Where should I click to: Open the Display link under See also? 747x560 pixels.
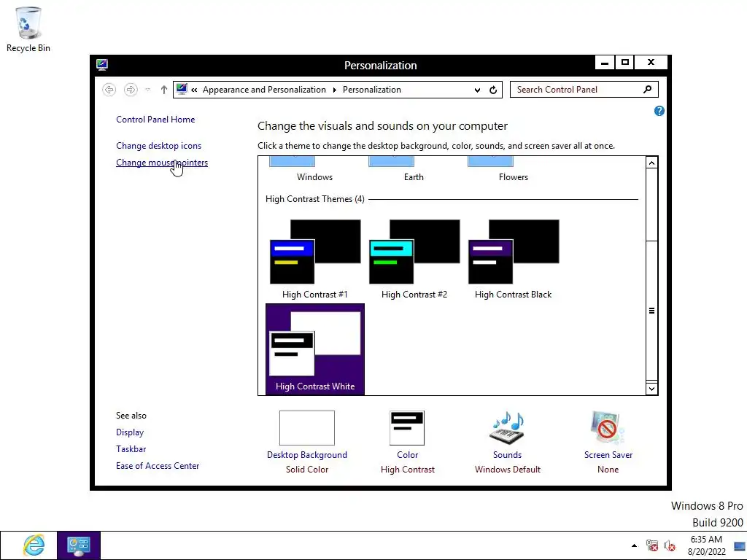[x=130, y=432]
